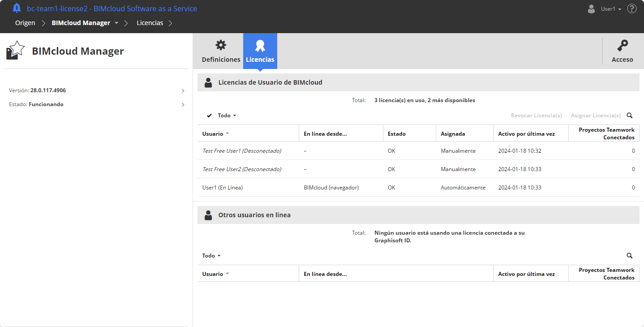Expand the BIMcloud Manager breadcrumb dropdown
The height and width of the screenshot is (327, 644).
pos(116,23)
